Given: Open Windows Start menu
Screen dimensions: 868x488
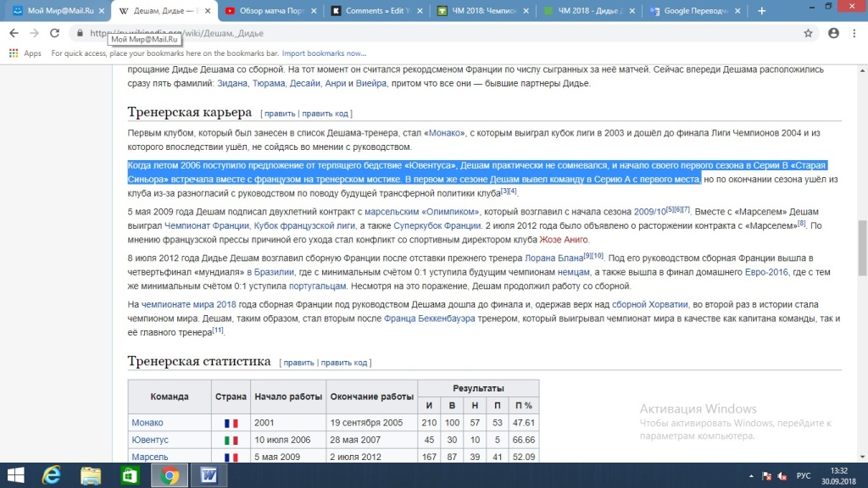Looking at the screenshot, I should coord(15,475).
